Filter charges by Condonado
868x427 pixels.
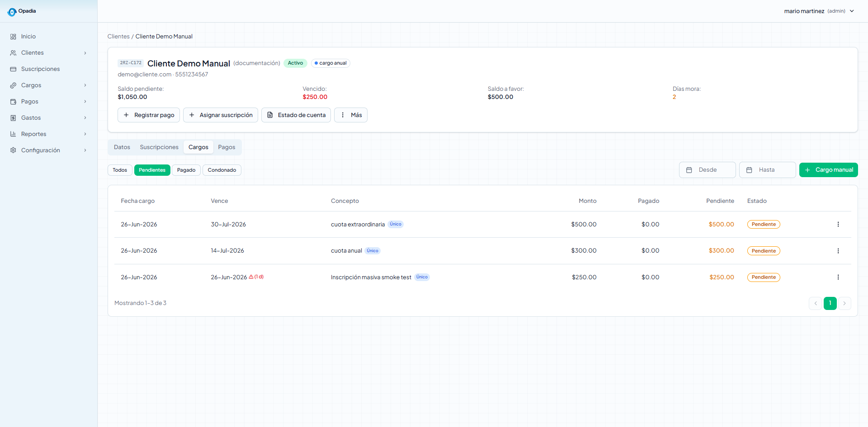(x=222, y=170)
